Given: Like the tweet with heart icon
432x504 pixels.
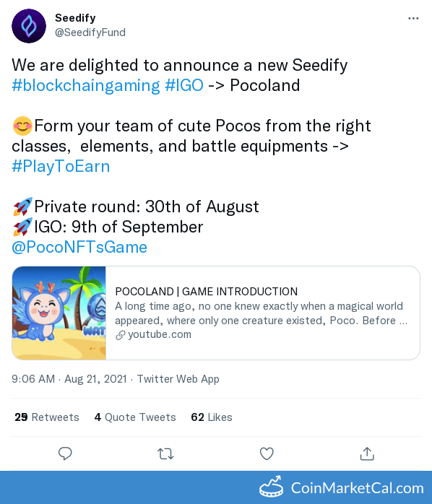Looking at the screenshot, I should (267, 453).
